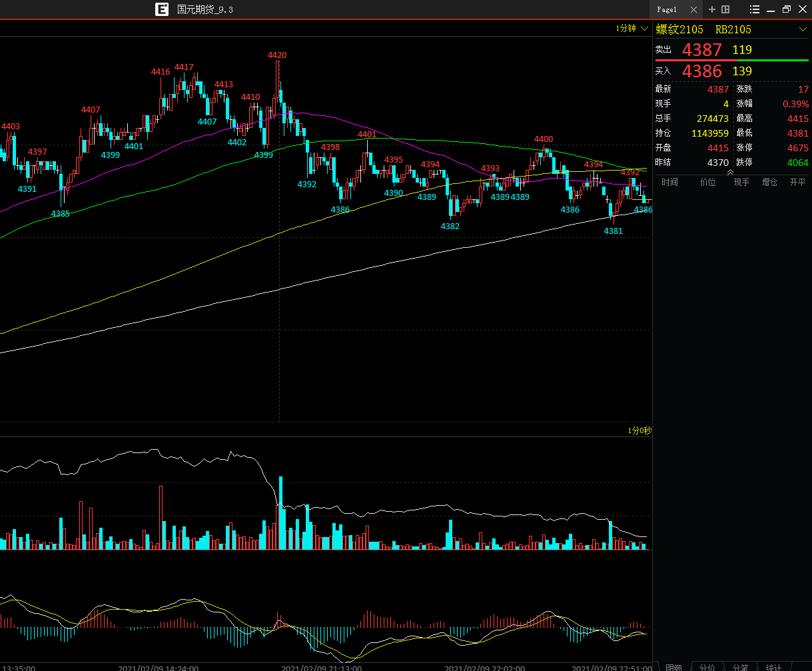Select the 螺纹2105 contract name
This screenshot has width=812, height=671.
[679, 29]
